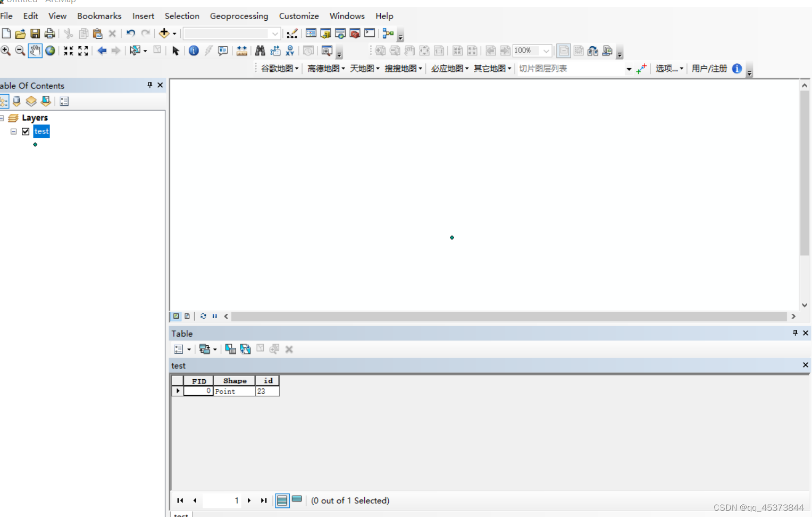Open the Python window icon
812x517 pixels.
(x=370, y=34)
